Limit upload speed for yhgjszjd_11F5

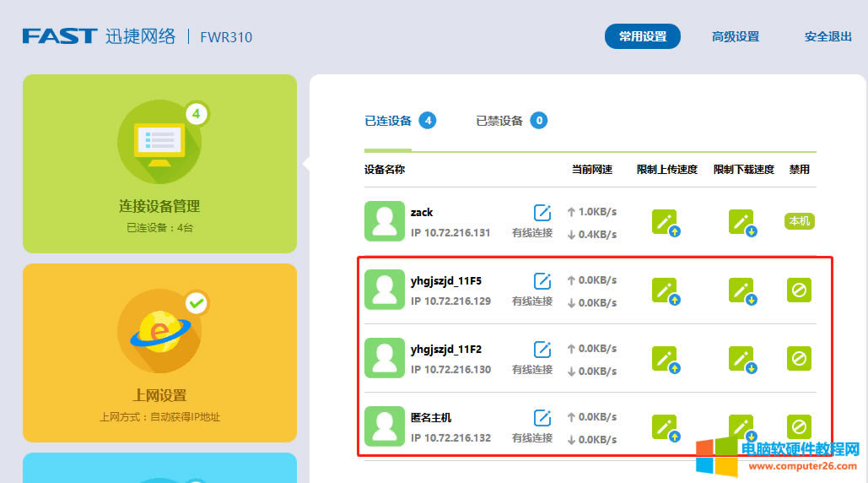pos(666,290)
